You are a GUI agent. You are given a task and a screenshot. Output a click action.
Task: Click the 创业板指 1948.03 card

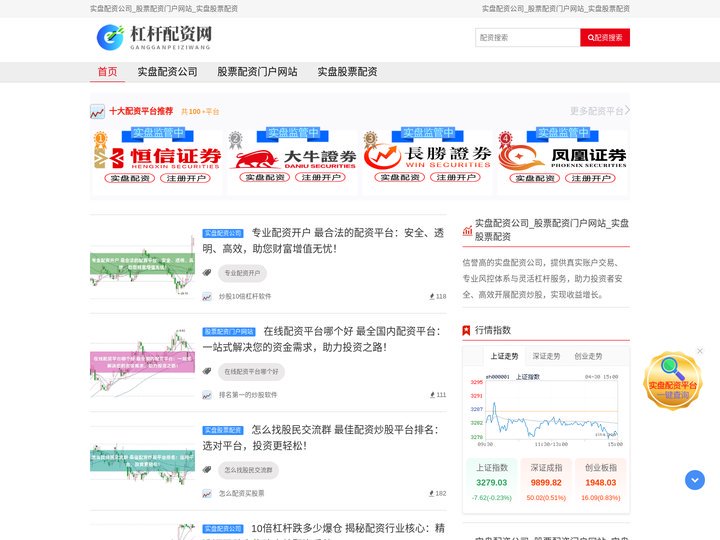point(601,482)
